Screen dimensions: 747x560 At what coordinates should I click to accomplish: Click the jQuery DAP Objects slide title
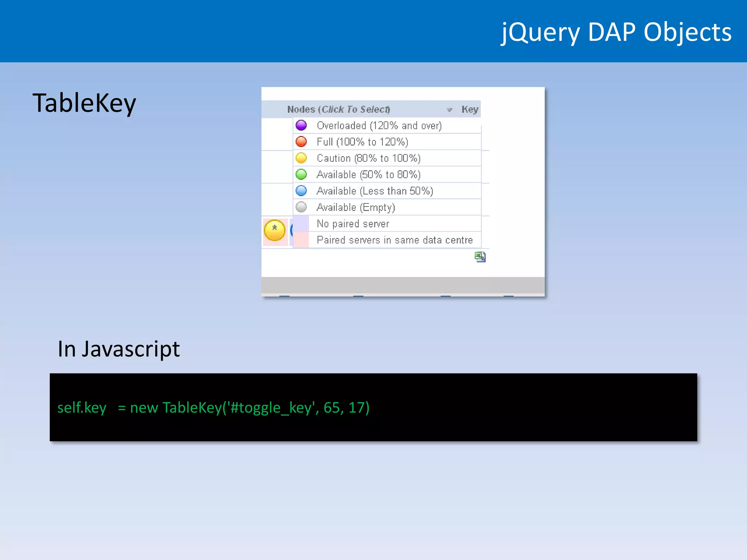[616, 32]
